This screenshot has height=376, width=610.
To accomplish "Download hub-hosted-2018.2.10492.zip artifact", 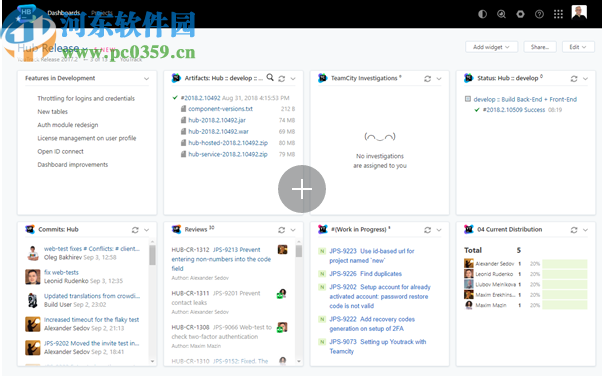I will tap(228, 143).
